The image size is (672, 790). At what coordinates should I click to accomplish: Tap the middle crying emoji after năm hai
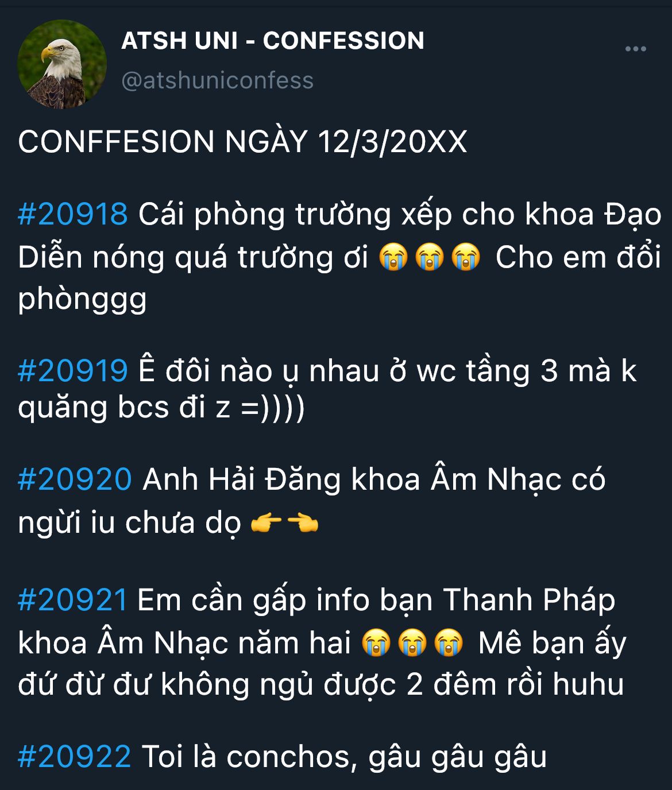click(x=412, y=643)
